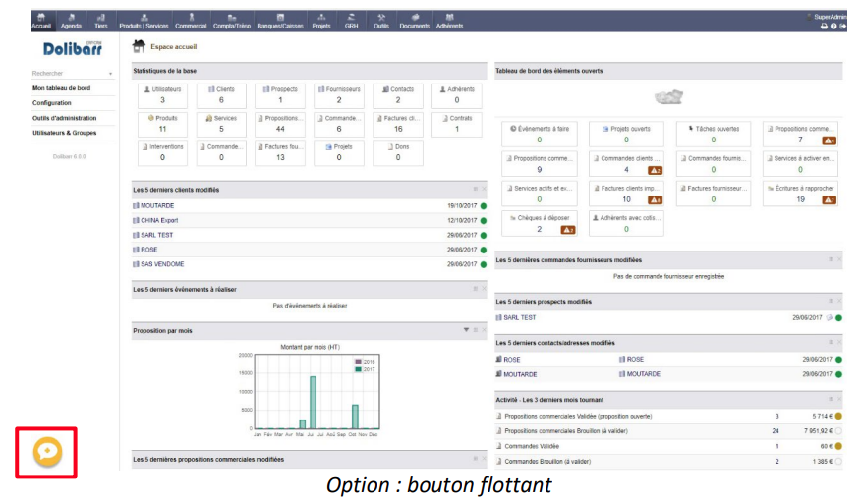Expand the Rechercher search dropdown
The height and width of the screenshot is (504, 862).
tap(110, 74)
